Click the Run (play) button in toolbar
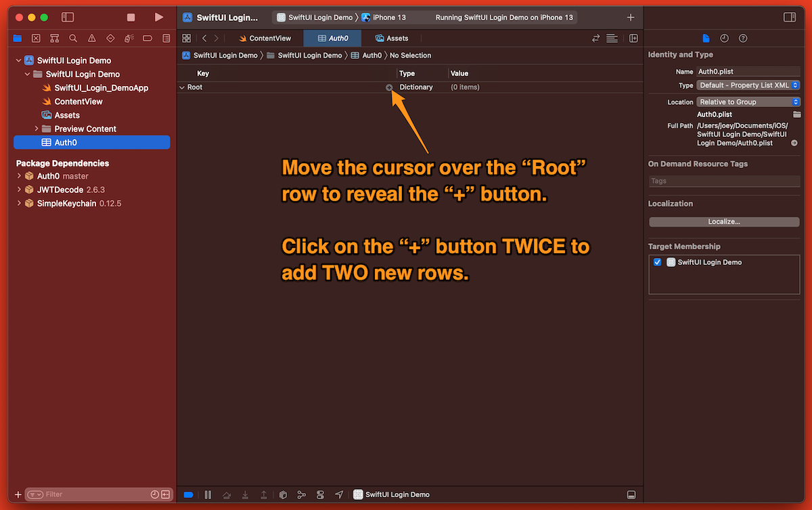Screen dimensions: 812x510 click(x=158, y=17)
